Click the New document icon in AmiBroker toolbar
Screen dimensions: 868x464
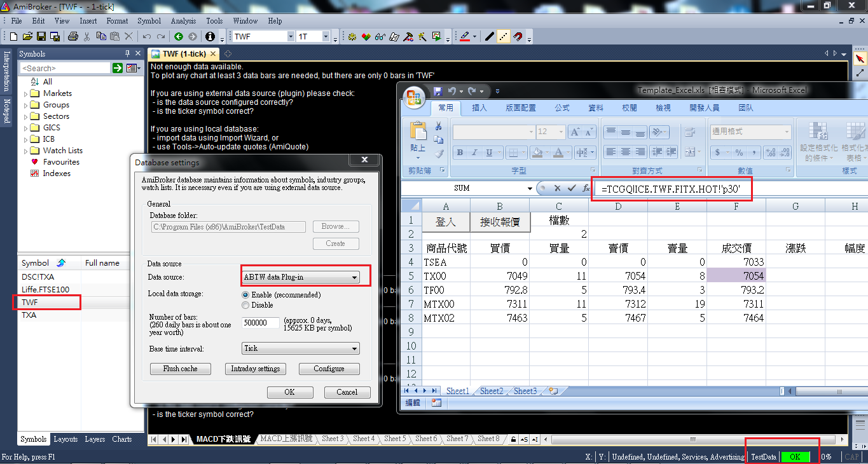pos(14,37)
